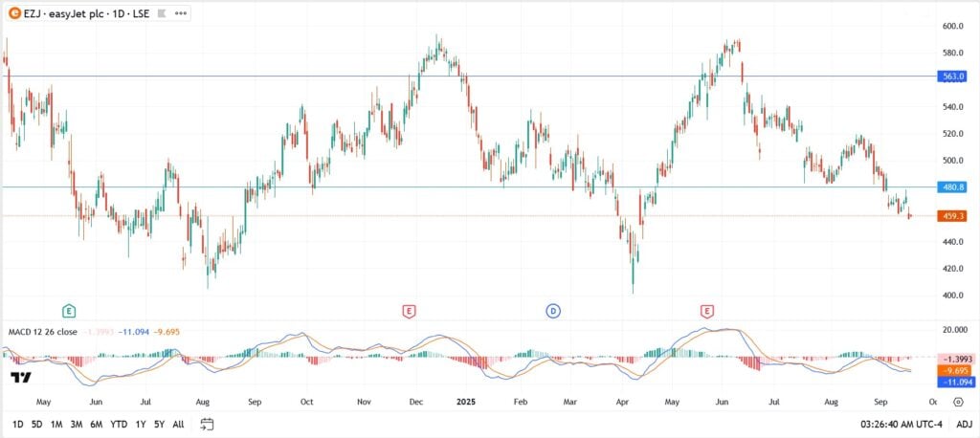The height and width of the screenshot is (438, 980).
Task: Open the blue dividend D marker near February
Action: pos(552,311)
